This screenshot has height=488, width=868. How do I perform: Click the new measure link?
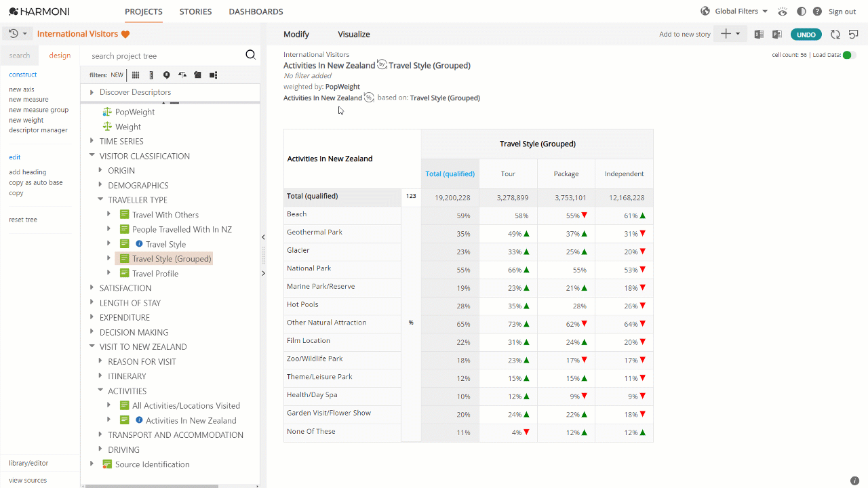(28, 100)
